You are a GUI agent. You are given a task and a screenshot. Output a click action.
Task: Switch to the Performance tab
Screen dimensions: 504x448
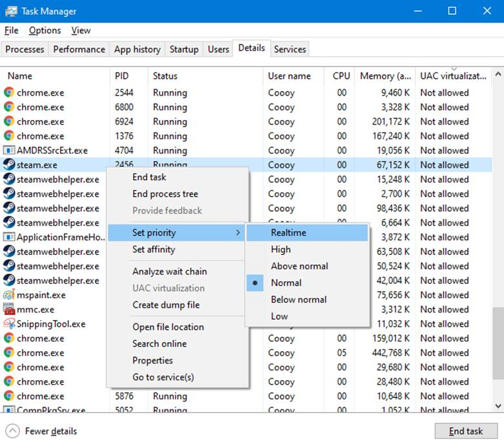[79, 49]
